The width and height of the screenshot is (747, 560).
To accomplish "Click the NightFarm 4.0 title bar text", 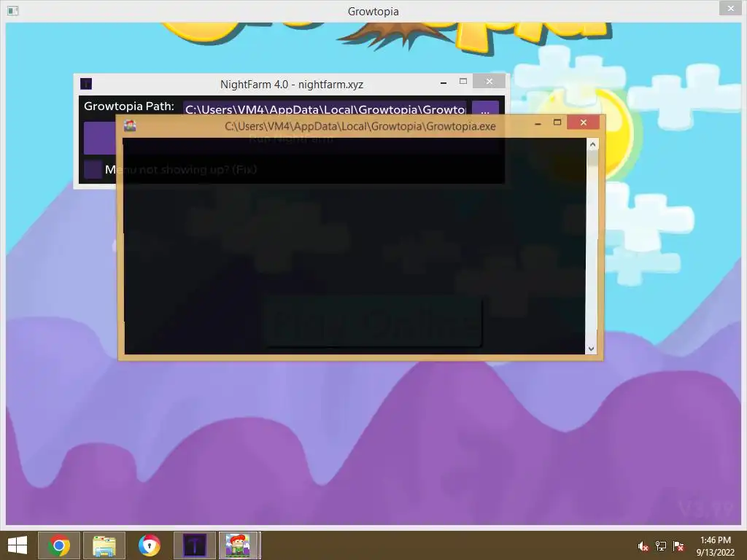I will (x=292, y=85).
